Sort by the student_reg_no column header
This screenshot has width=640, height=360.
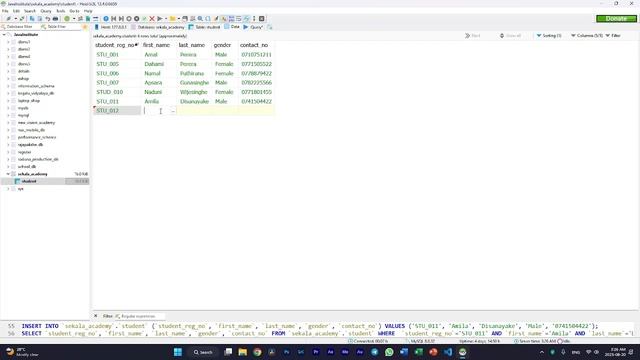[x=117, y=45]
